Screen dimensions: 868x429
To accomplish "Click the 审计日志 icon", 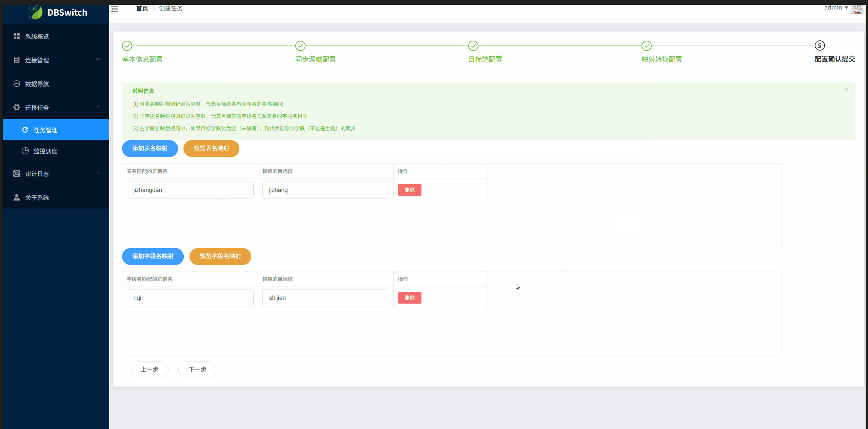I will pos(17,174).
